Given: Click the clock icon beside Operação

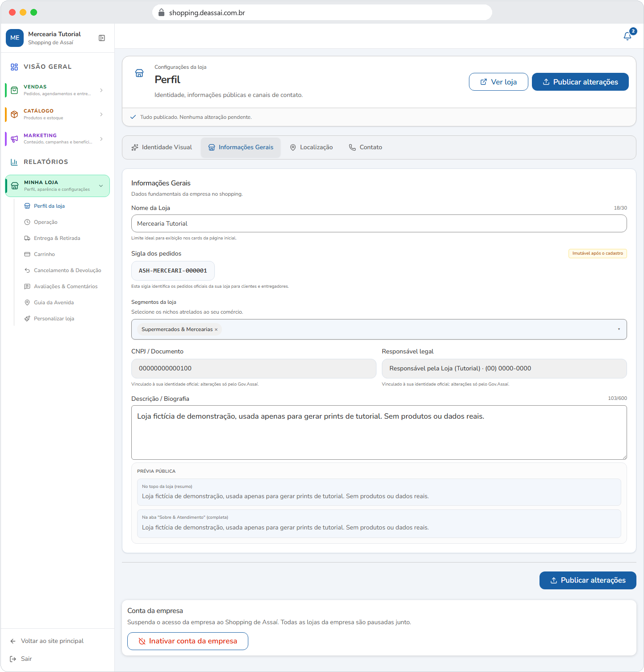Looking at the screenshot, I should click(x=27, y=222).
